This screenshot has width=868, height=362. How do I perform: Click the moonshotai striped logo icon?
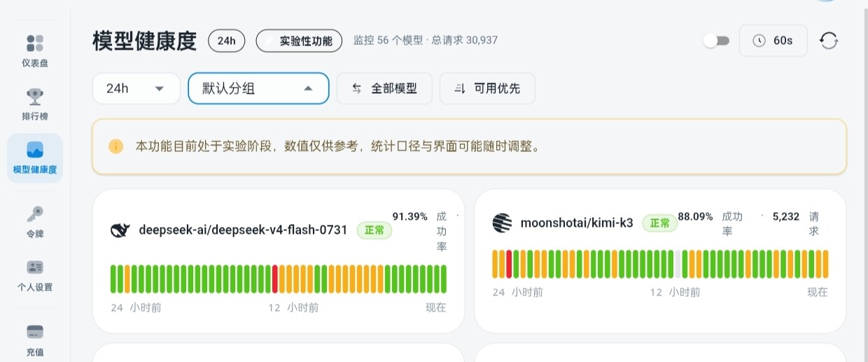(x=502, y=223)
